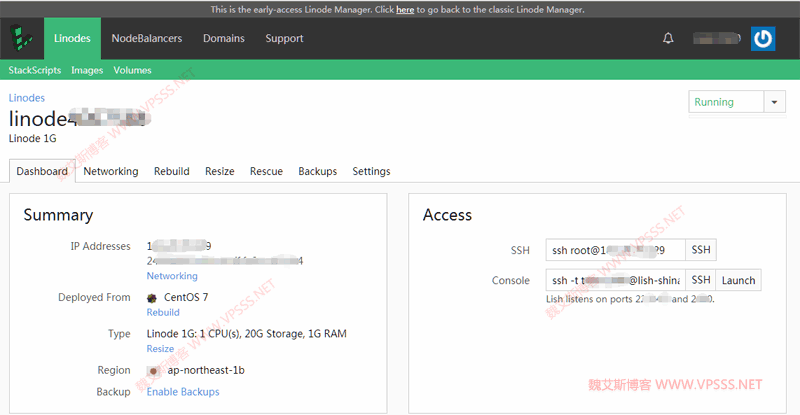
Task: Select the Backups tab
Action: pos(317,171)
